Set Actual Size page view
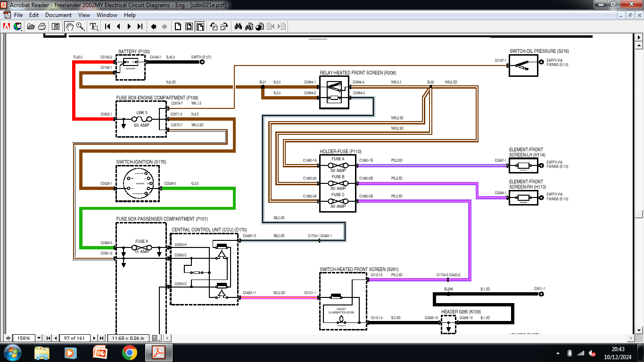This screenshot has height=362, width=644. click(x=178, y=26)
